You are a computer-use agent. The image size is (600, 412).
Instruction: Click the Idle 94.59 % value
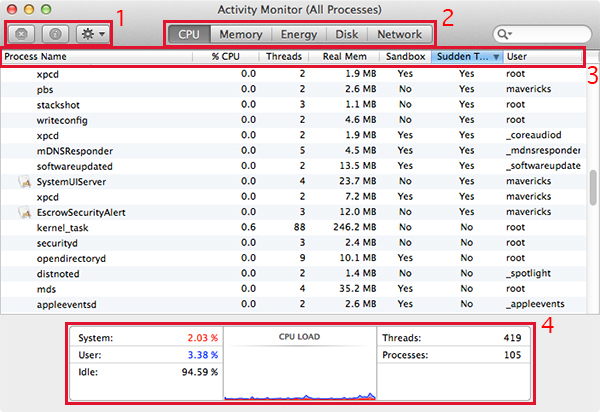tap(200, 372)
